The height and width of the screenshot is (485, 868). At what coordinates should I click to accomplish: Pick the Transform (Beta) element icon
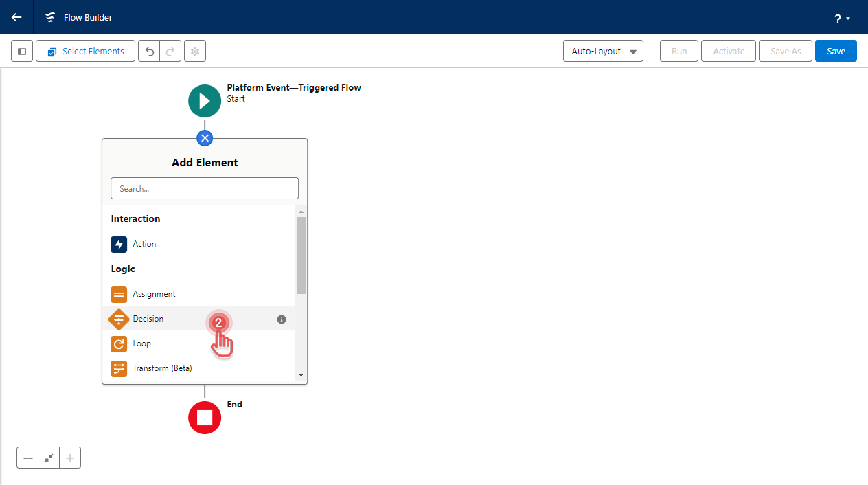[x=119, y=368]
